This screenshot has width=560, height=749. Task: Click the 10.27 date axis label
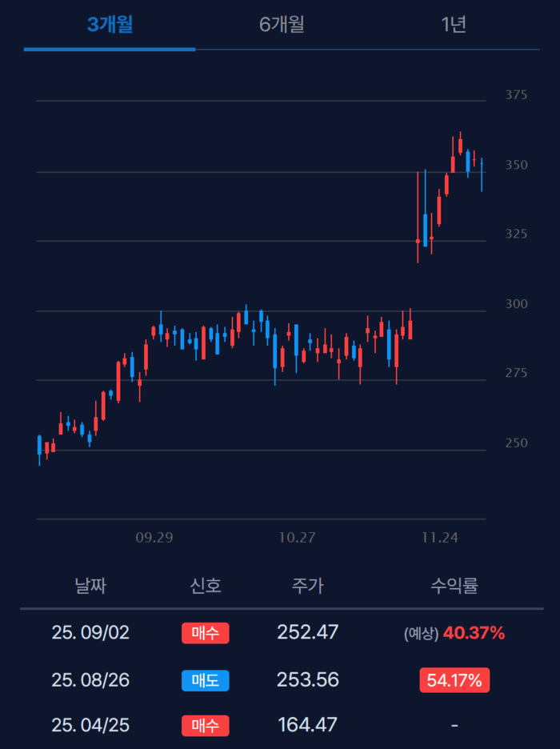pos(297,538)
